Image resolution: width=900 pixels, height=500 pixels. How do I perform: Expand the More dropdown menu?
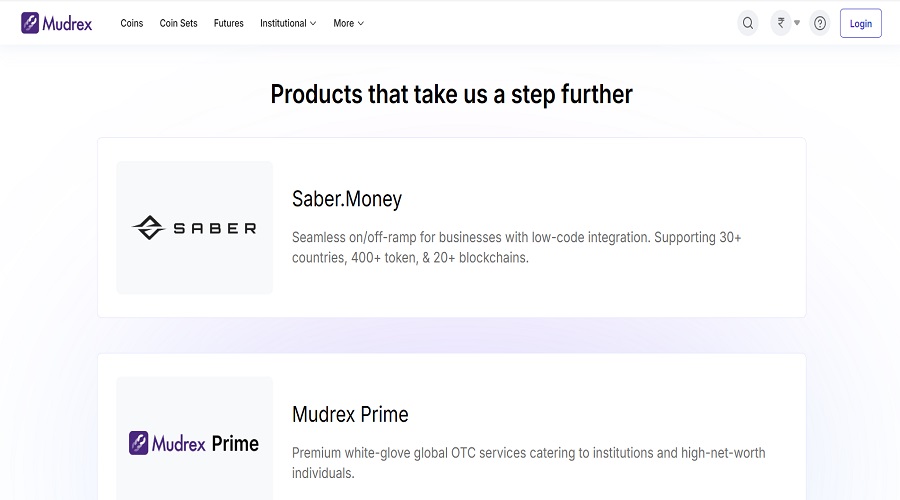coord(349,23)
